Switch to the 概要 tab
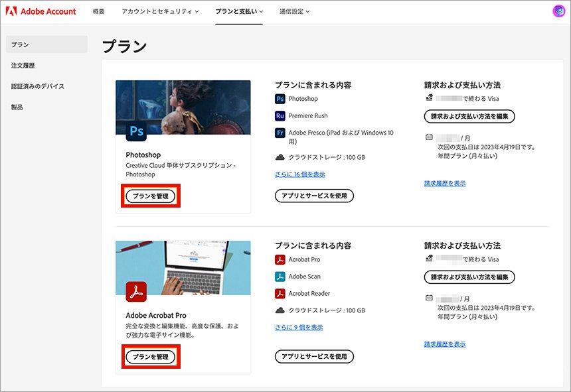571x392 pixels. [x=99, y=11]
